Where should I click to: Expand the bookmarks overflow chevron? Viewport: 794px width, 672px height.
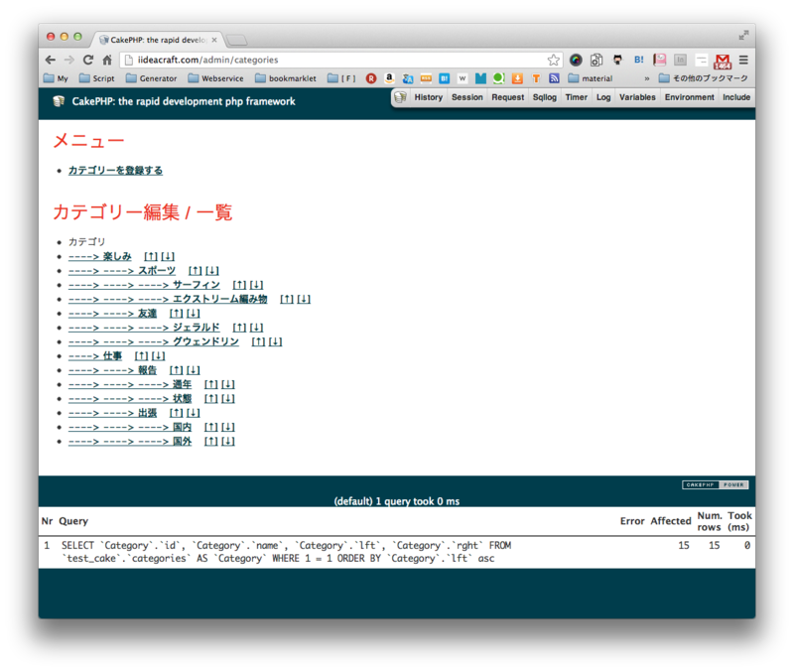coord(647,77)
